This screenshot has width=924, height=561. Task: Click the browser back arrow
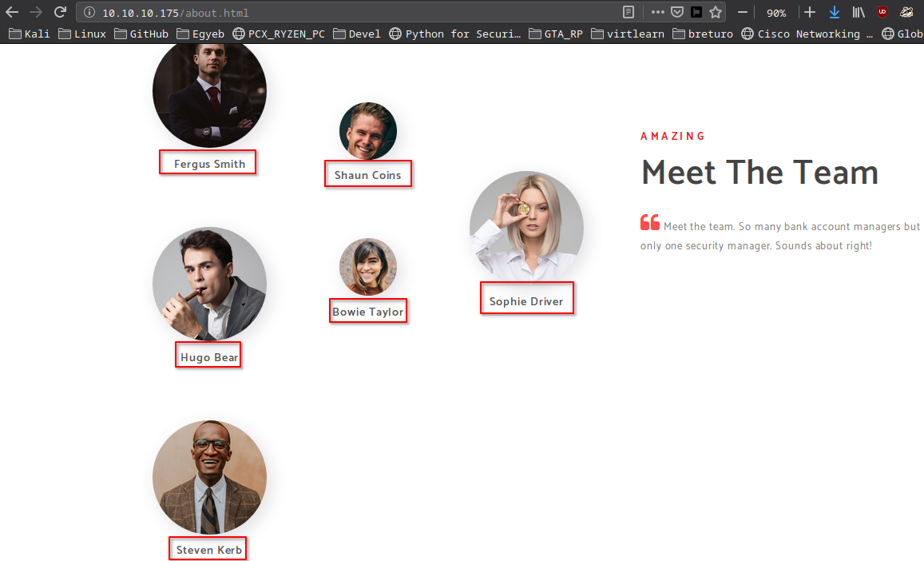(12, 12)
